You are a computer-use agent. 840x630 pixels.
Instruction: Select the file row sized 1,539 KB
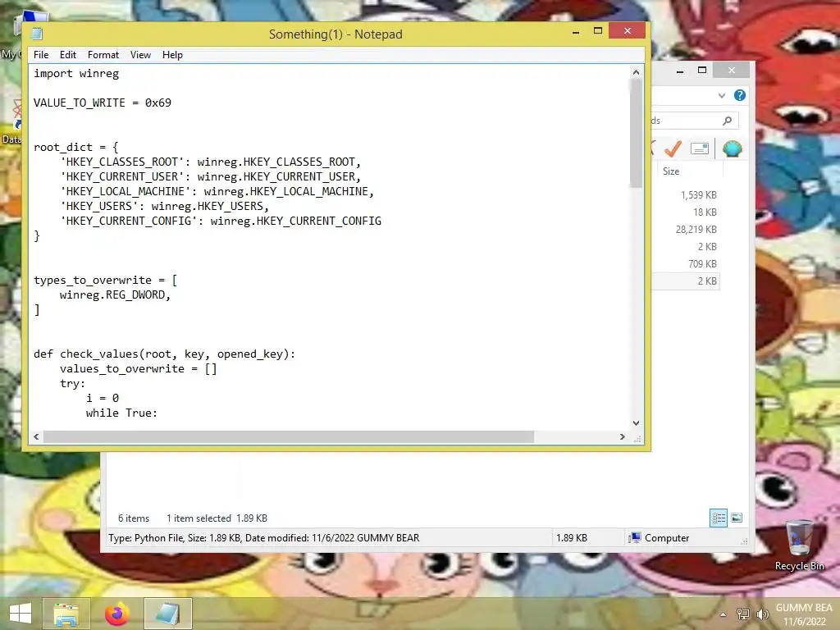(687, 195)
